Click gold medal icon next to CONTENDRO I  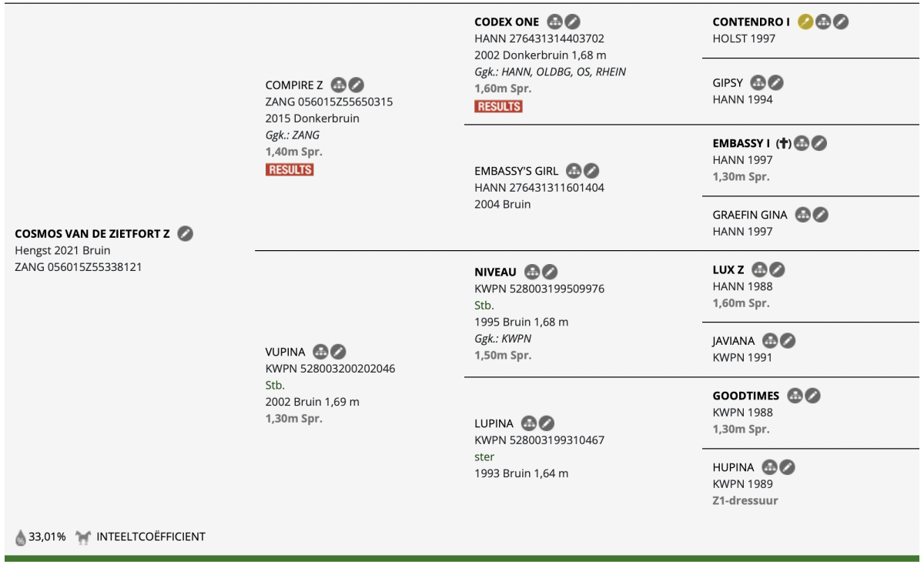point(805,22)
